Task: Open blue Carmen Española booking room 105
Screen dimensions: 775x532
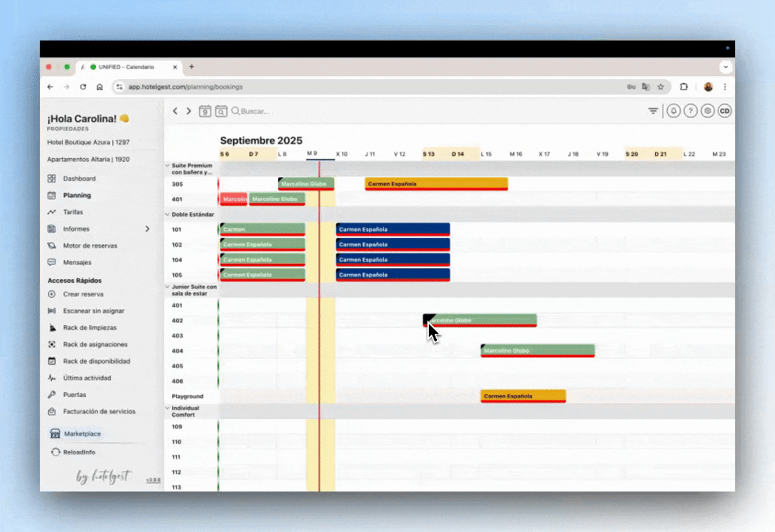Action: click(393, 275)
